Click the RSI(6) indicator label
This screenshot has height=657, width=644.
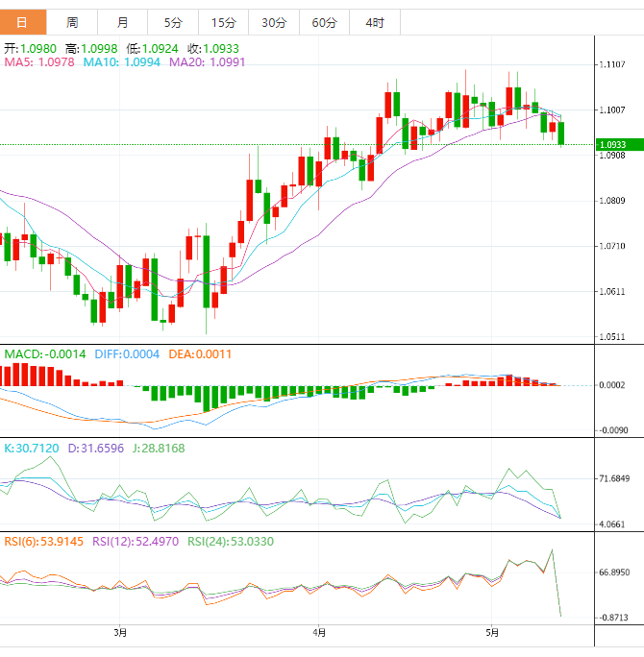pyautogui.click(x=43, y=542)
